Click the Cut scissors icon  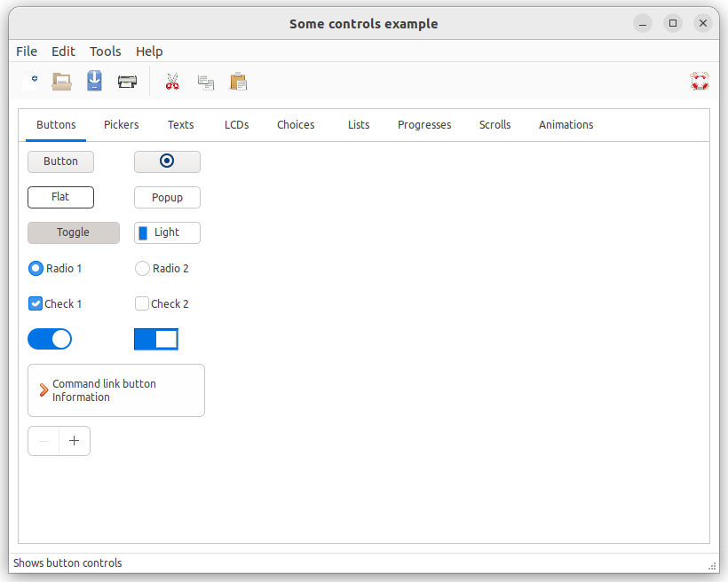coord(172,82)
